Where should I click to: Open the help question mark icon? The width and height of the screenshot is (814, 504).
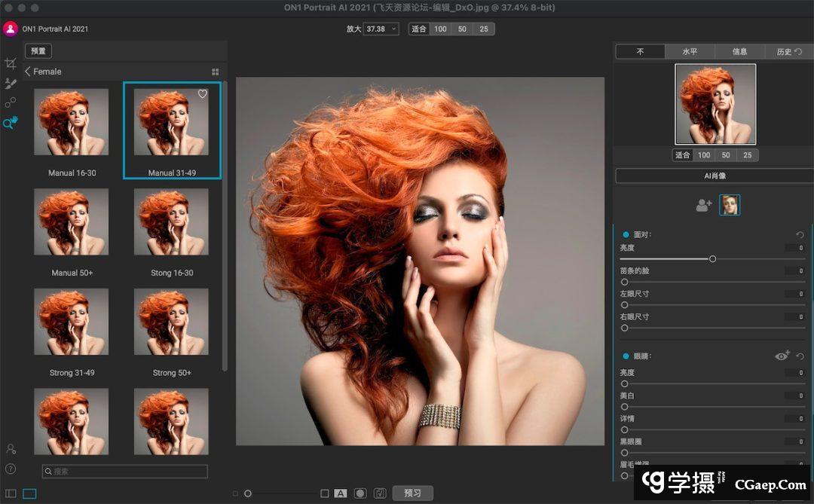point(11,469)
